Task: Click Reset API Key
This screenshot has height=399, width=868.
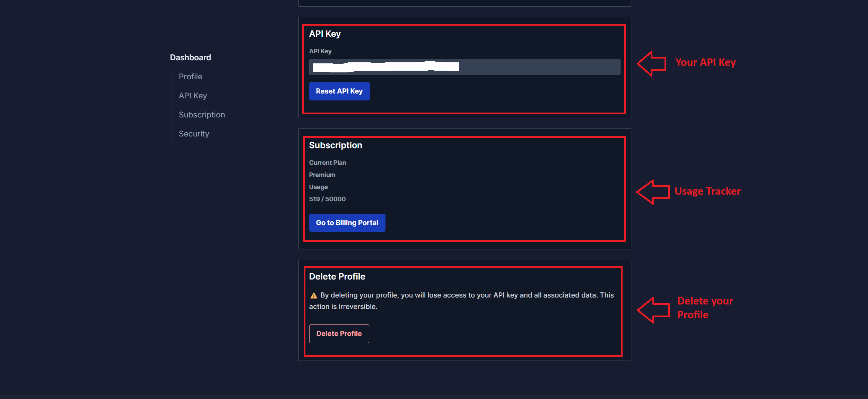Action: [x=339, y=91]
